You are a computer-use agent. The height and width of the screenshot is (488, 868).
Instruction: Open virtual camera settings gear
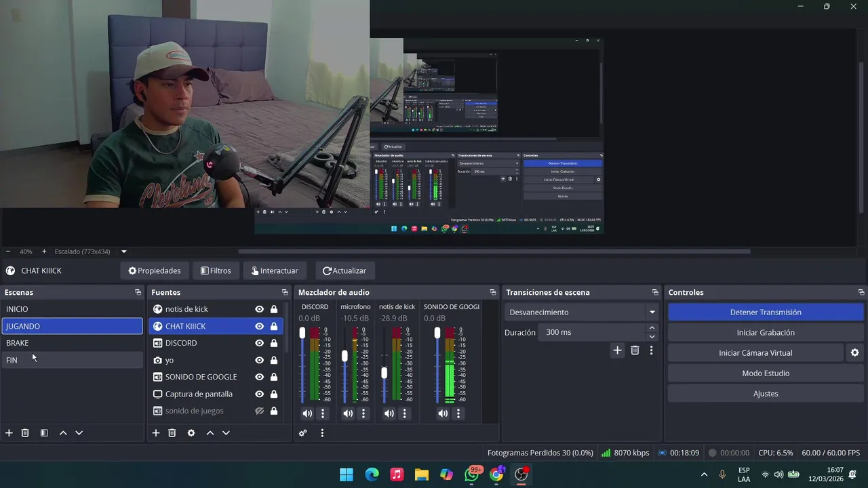[x=854, y=352]
